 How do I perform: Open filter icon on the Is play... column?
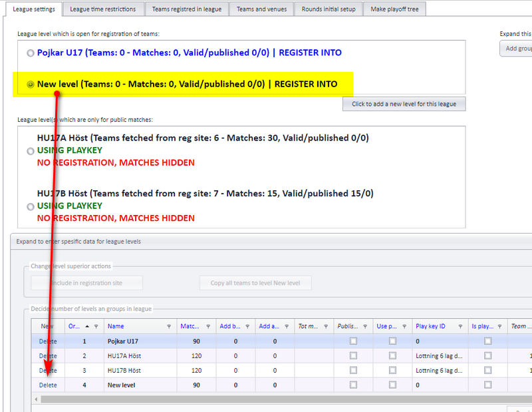click(500, 326)
